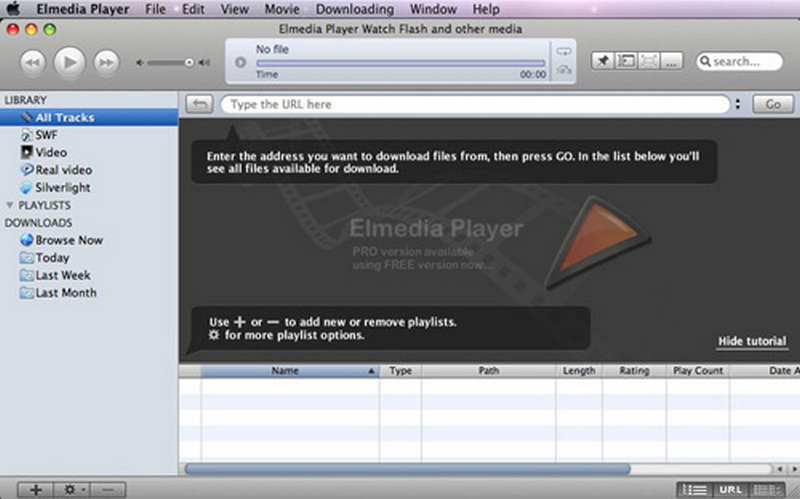The width and height of the screenshot is (800, 499).
Task: Adjust the volume slider knob
Action: point(189,63)
